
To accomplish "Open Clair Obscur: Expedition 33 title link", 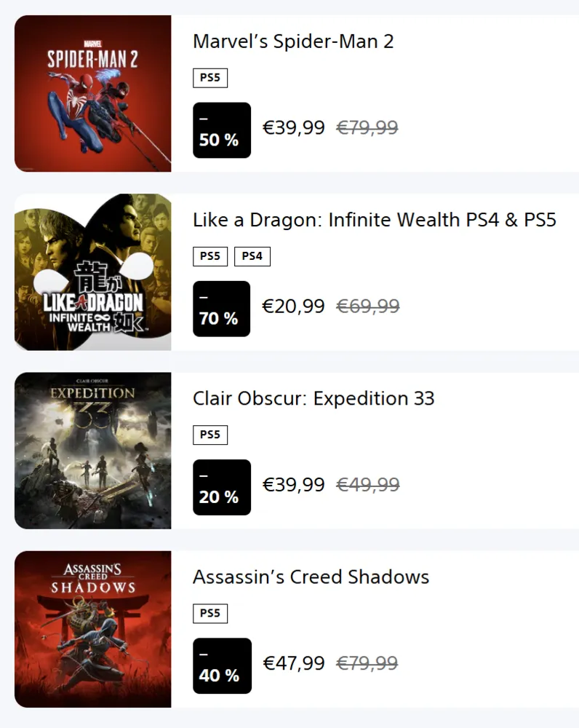I will (314, 398).
